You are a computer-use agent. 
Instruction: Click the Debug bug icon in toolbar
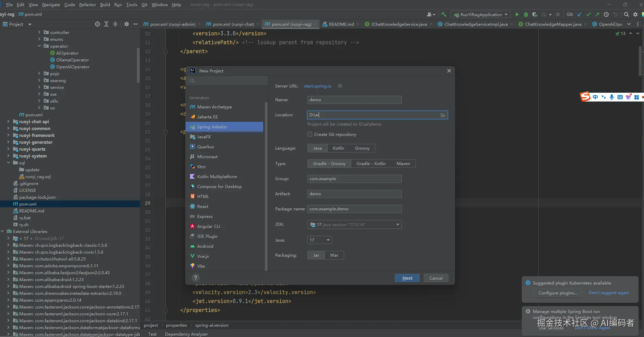(526, 14)
